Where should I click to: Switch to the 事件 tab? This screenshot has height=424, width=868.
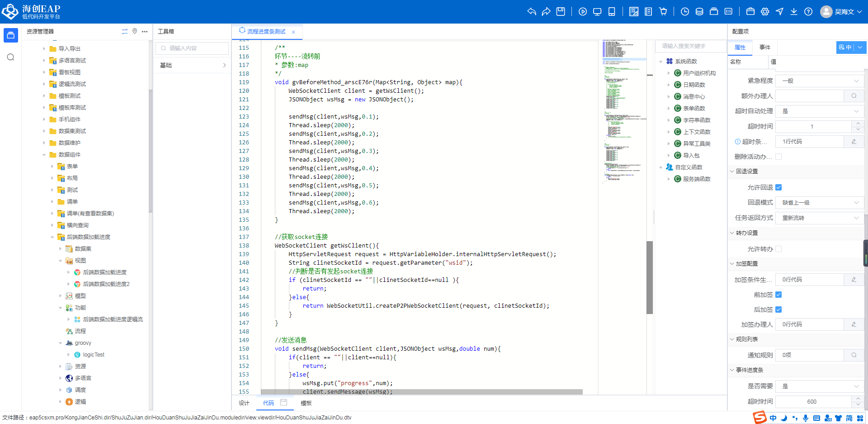765,48
